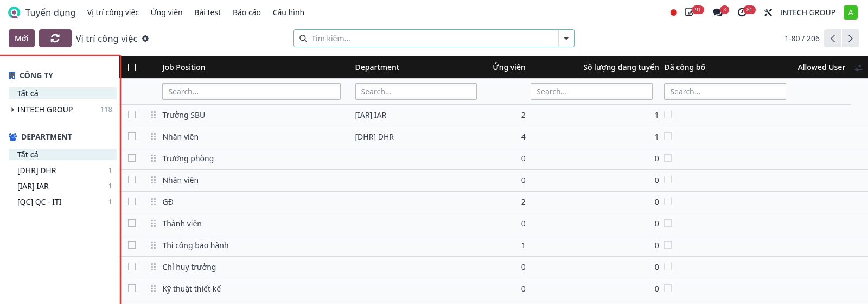Click the drag handle for Kỹ thuật thiết kế

pos(154,289)
